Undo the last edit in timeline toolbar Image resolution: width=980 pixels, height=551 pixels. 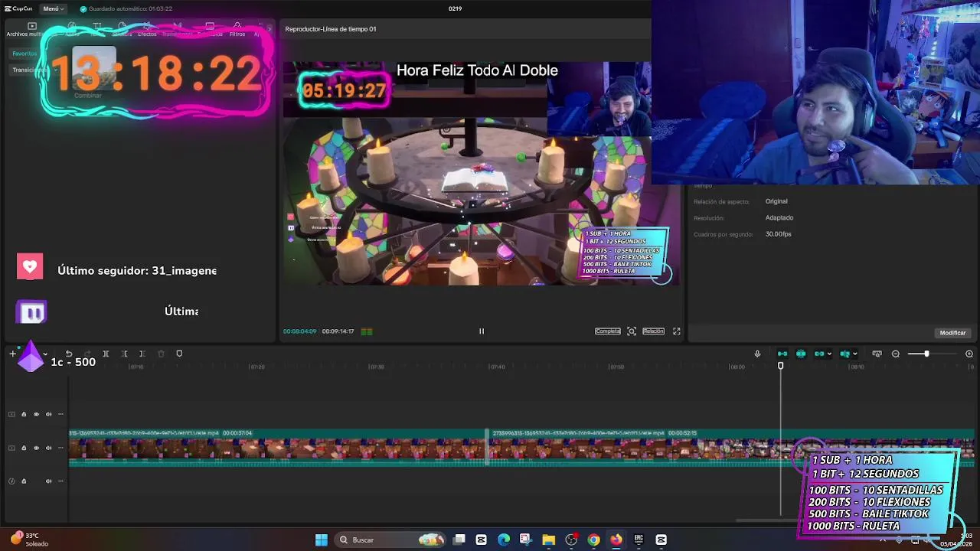click(69, 354)
